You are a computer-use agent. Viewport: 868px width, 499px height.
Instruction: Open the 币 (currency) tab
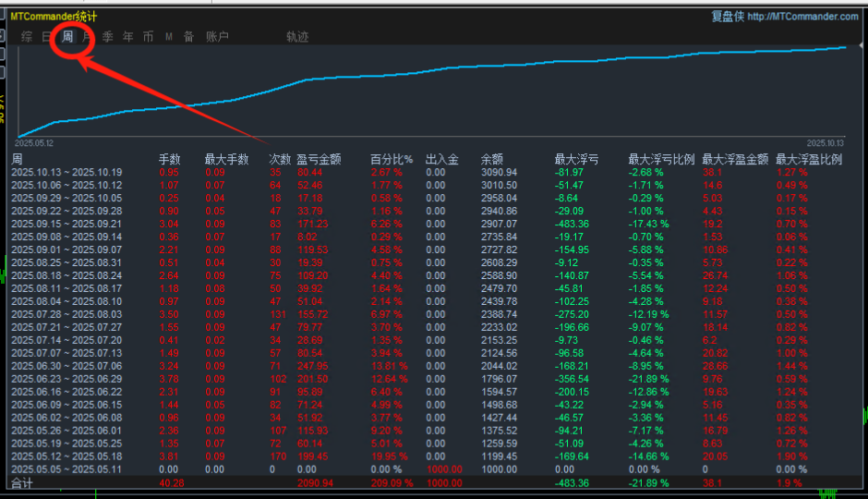(149, 37)
